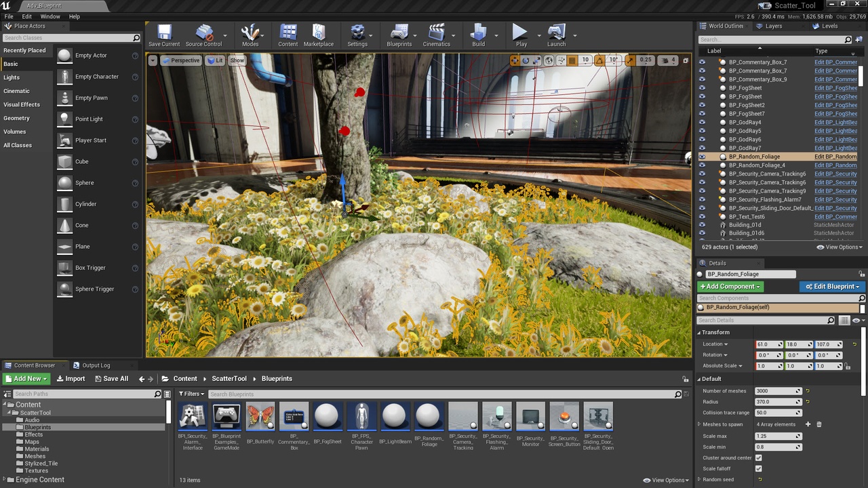Image resolution: width=868 pixels, height=488 pixels.
Task: Click the Build toolbar icon
Action: point(479,35)
